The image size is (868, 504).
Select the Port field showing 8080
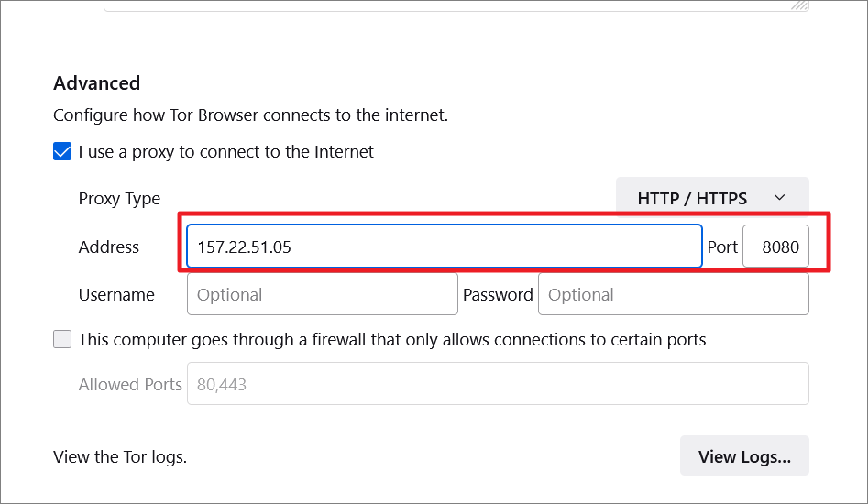775,247
